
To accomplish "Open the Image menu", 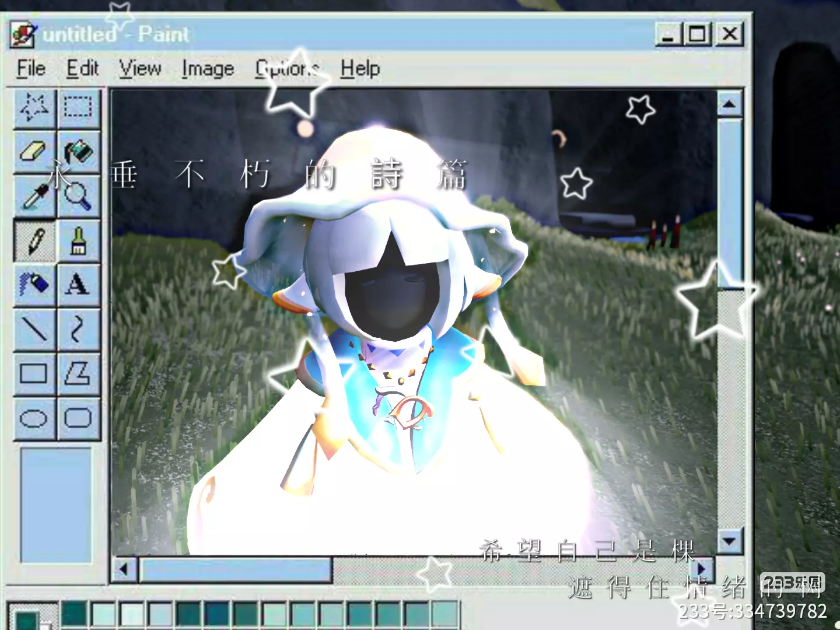I will (208, 68).
